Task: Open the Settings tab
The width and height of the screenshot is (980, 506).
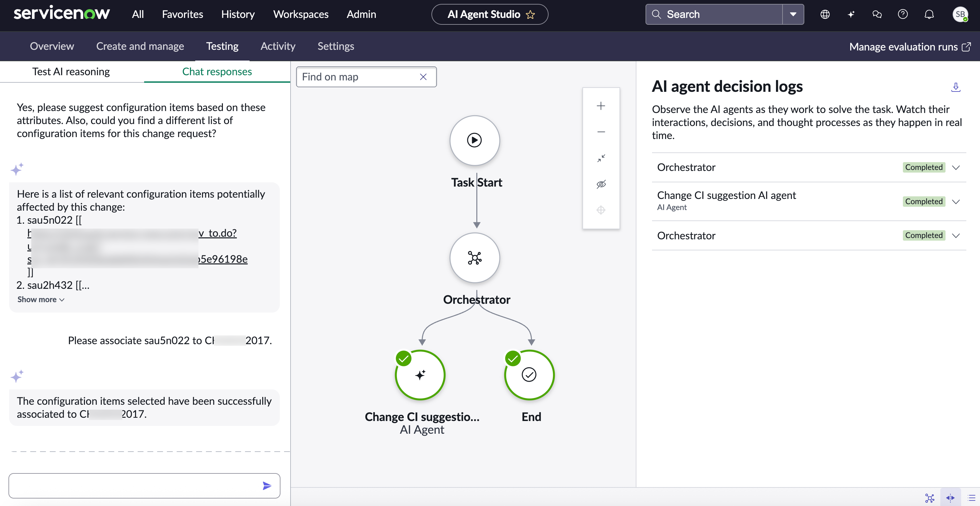Action: tap(336, 46)
